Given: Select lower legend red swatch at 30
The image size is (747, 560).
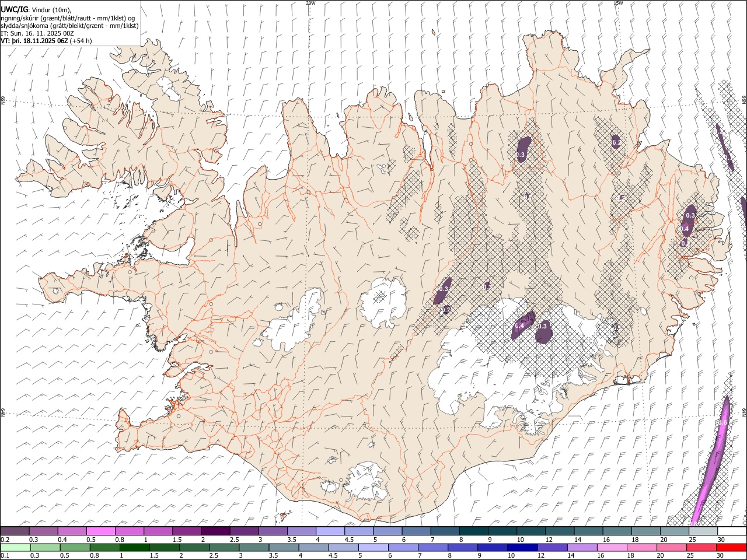Looking at the screenshot, I should point(731,548).
